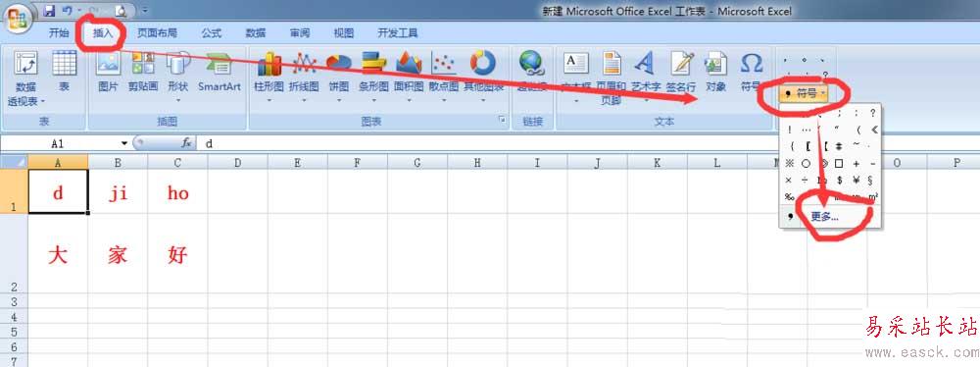
Task: Insert a hyperlink with the globe icon
Action: 532,64
